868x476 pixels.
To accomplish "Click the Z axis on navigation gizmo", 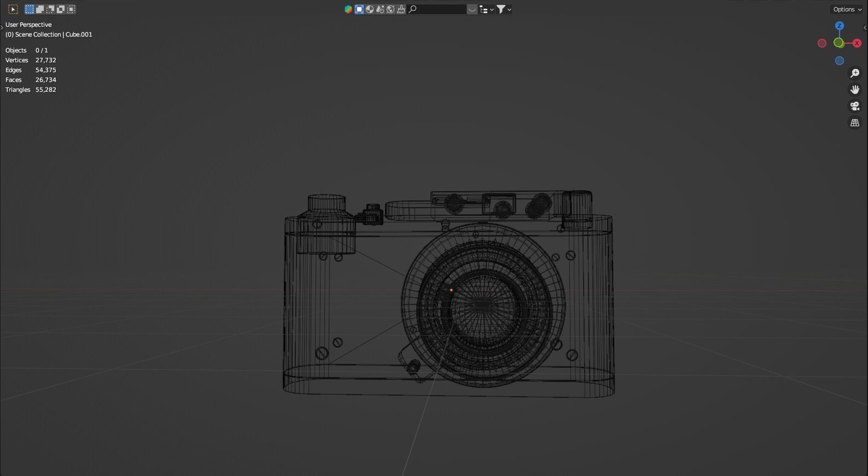I will pos(840,26).
